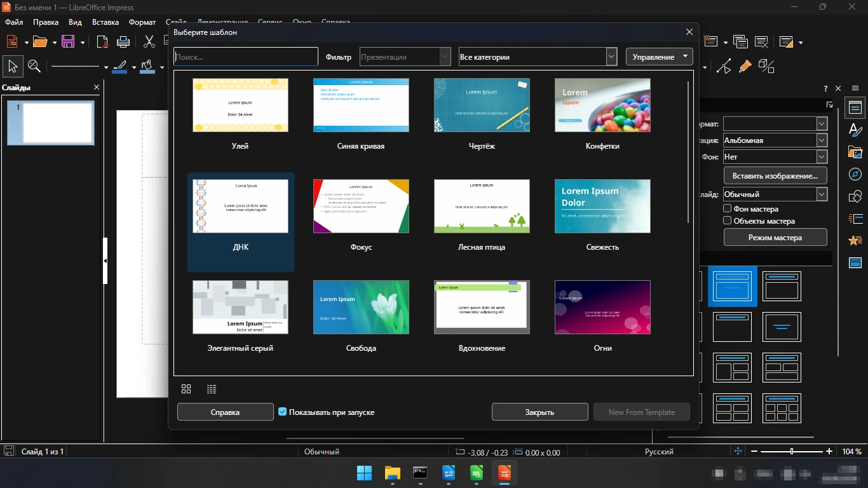Open the sidebar Animation star deck
Viewport: 868px width, 488px height.
point(855,240)
